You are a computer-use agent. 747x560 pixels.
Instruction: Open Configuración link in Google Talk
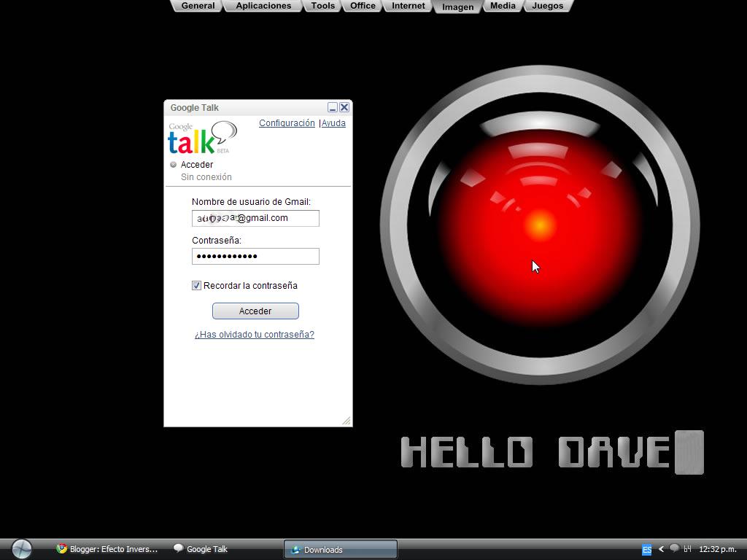click(x=287, y=122)
